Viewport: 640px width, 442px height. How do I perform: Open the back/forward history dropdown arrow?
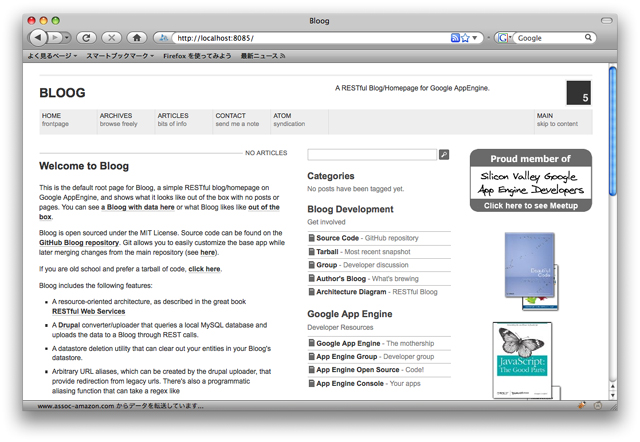tap(67, 38)
